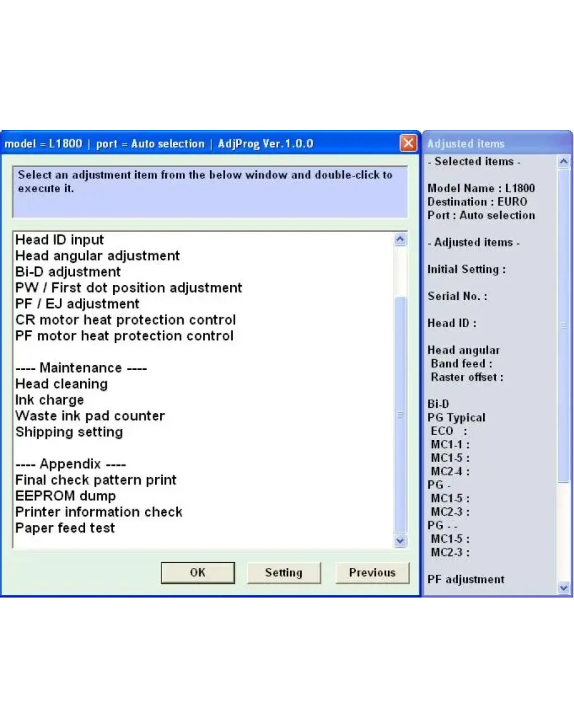Pick Shipping setting entry

pos(69,432)
